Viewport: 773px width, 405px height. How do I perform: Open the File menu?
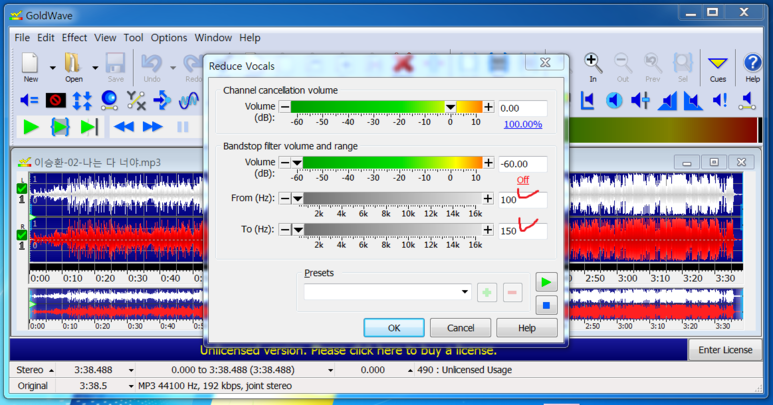coord(22,37)
